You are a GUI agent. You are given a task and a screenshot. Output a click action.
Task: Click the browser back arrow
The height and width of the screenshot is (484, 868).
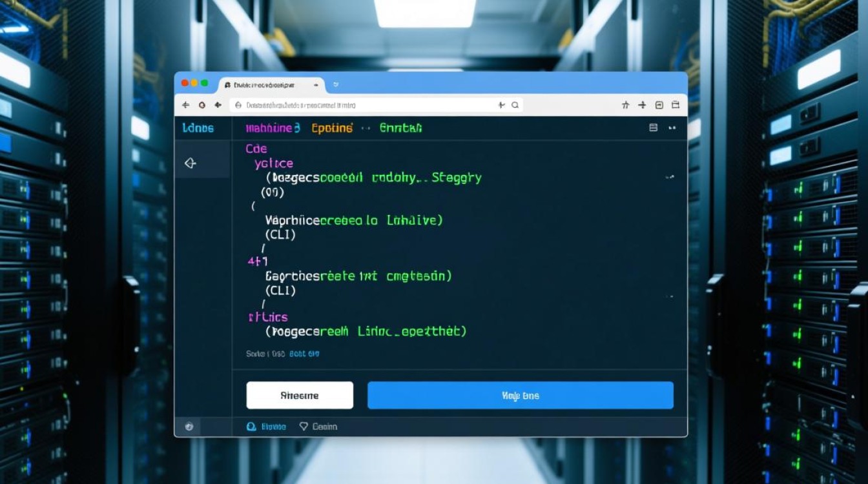186,105
